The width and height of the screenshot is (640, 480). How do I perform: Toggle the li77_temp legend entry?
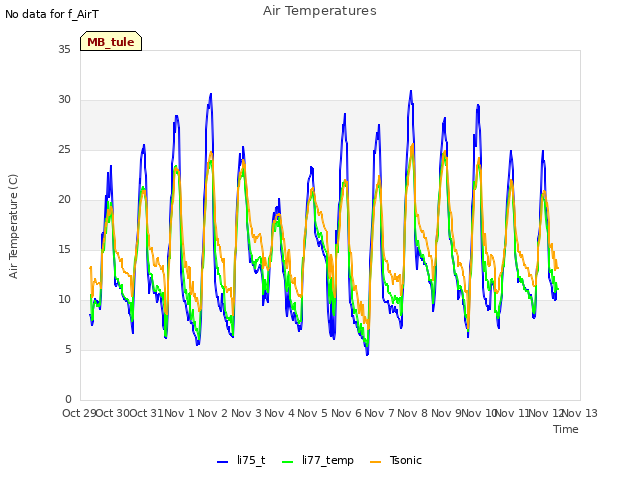tap(318, 460)
